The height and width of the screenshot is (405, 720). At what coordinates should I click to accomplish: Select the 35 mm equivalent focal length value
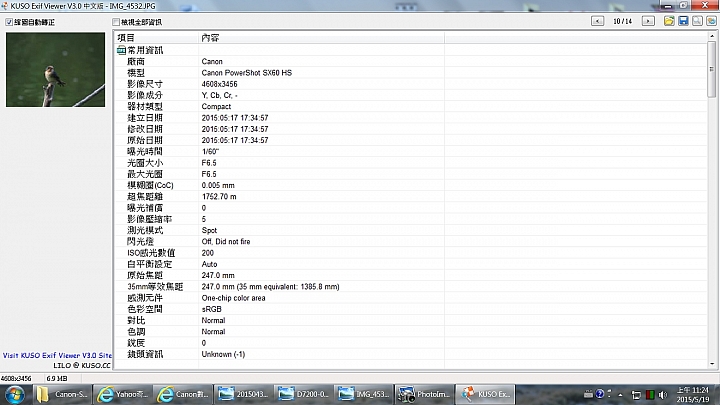pos(270,287)
